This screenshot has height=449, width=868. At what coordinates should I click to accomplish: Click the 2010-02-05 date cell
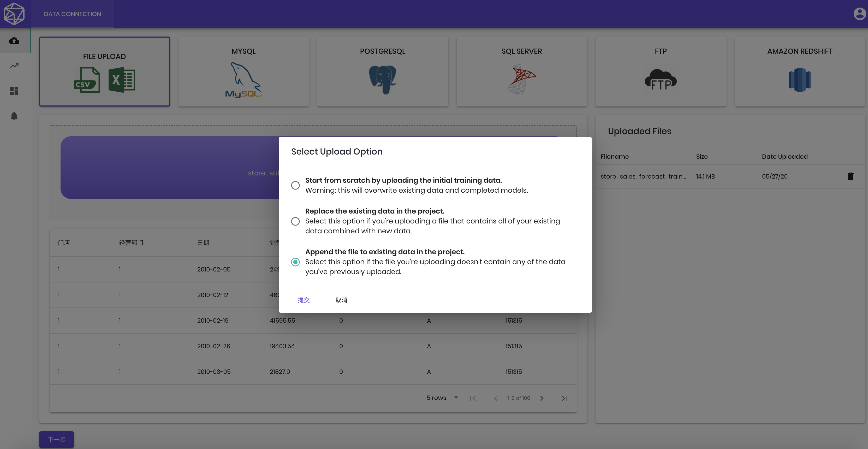(214, 269)
